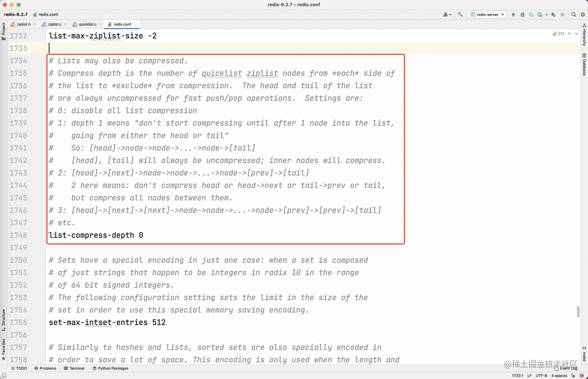Click the green Build hammer icon

[x=460, y=15]
